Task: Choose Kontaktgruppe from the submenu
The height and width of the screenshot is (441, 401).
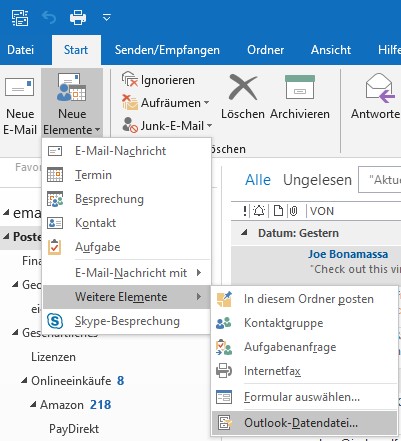Action: 304,323
